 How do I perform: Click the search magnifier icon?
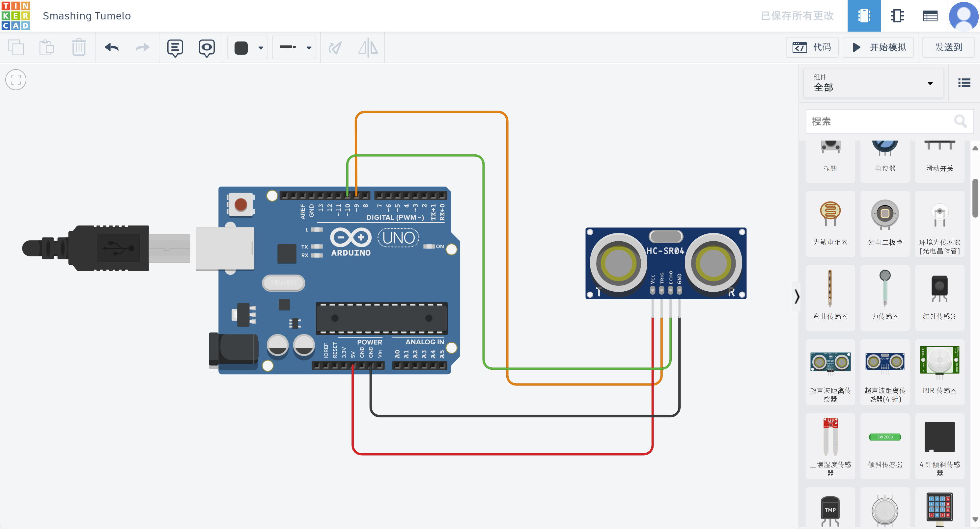[960, 121]
